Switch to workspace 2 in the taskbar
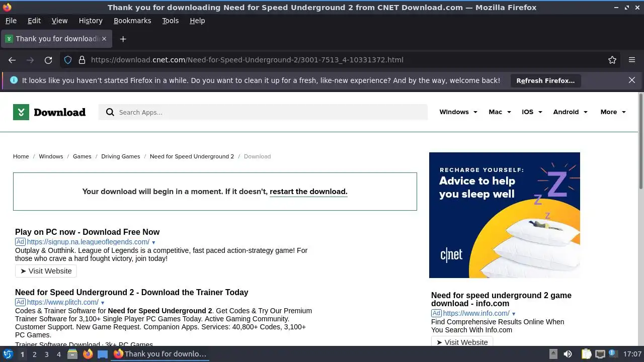644x362 pixels. (34, 354)
